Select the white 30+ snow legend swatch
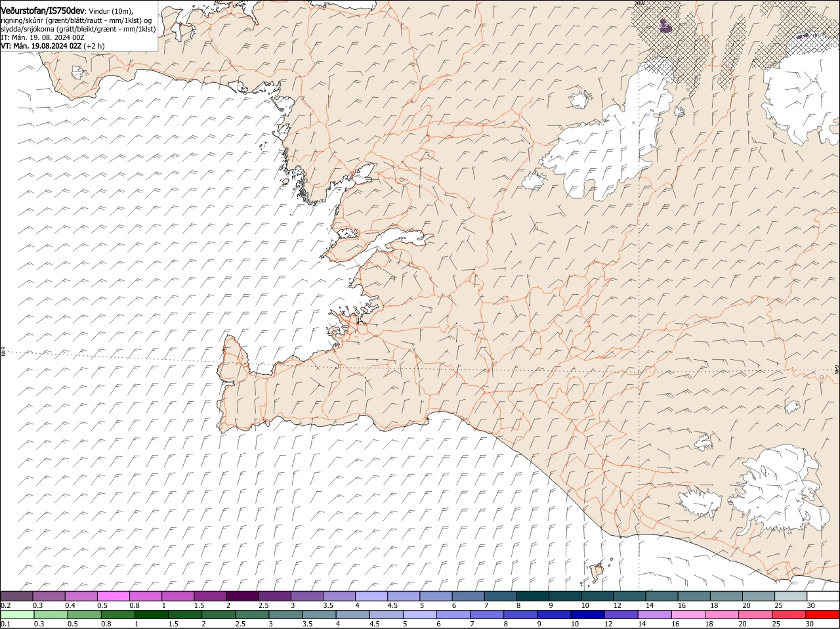The width and height of the screenshot is (840, 629). click(x=823, y=596)
